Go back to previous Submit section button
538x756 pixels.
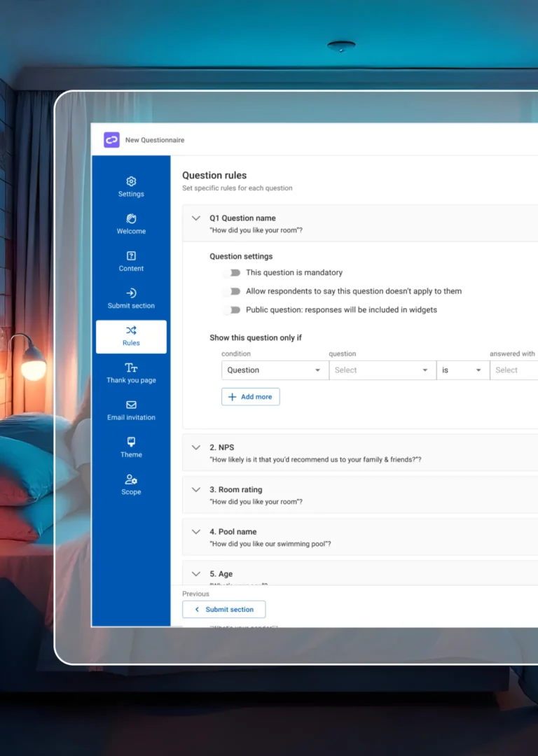point(224,610)
